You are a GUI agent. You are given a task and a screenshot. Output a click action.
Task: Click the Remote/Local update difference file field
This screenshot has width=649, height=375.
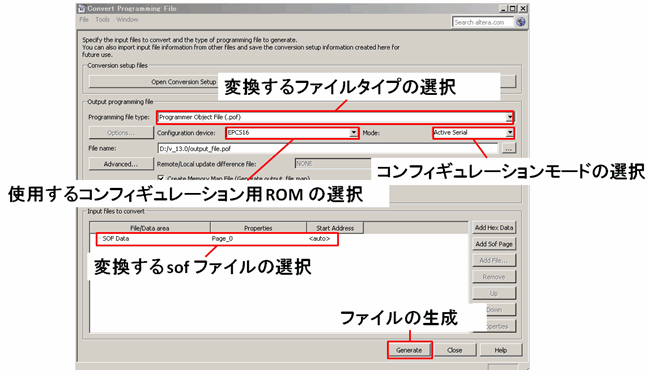coord(333,164)
